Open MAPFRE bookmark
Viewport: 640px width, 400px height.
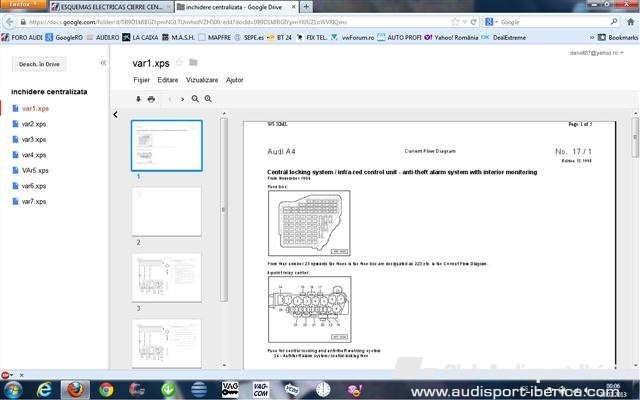[x=214, y=38]
